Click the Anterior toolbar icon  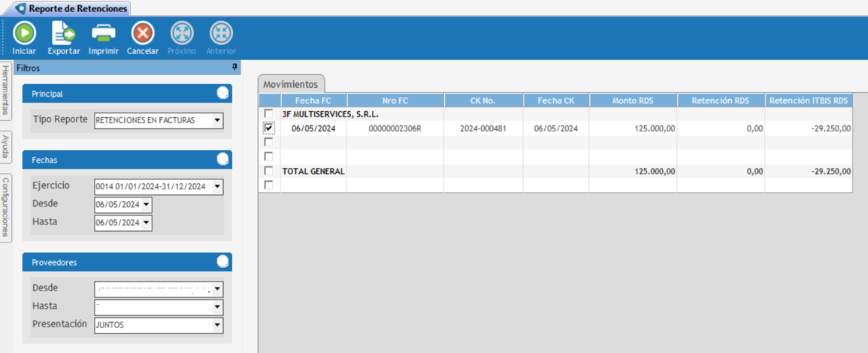click(x=221, y=33)
